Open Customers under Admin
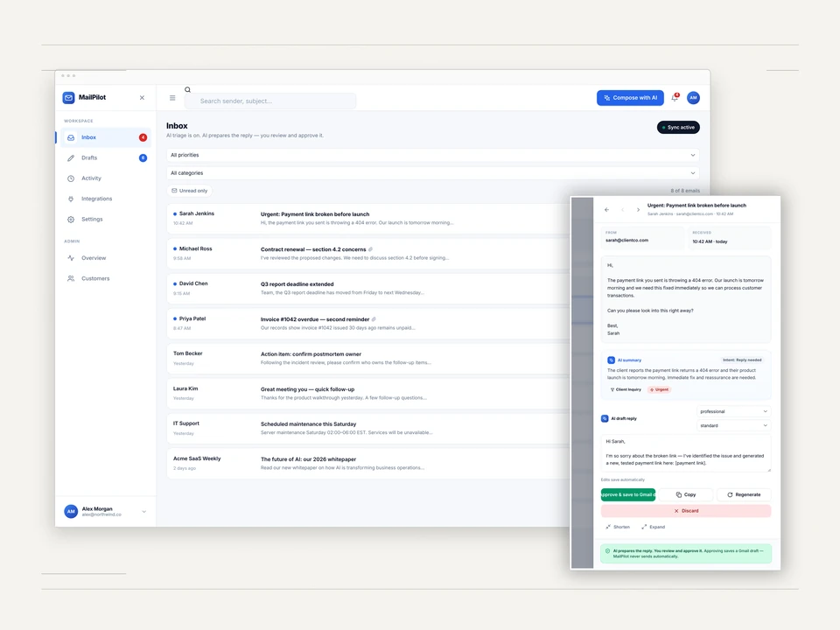This screenshot has width=840, height=630. click(104, 278)
